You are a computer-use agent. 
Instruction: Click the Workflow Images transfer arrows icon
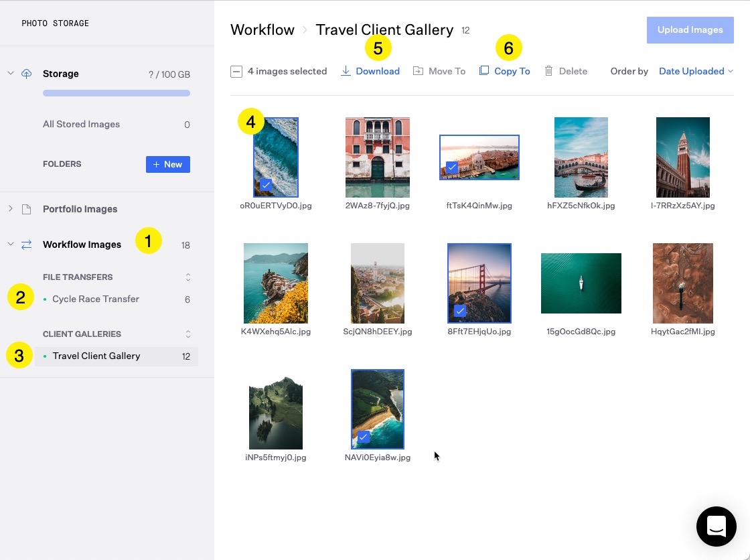(x=27, y=244)
